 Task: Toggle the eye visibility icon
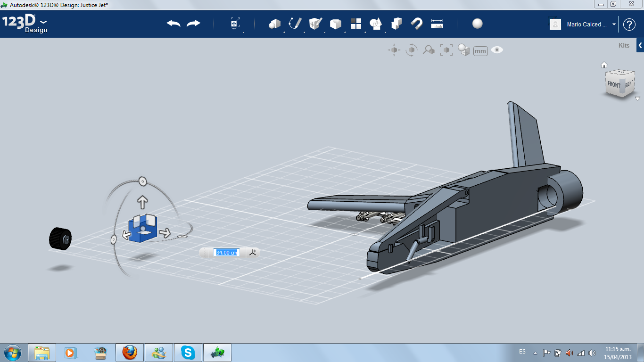click(x=497, y=50)
